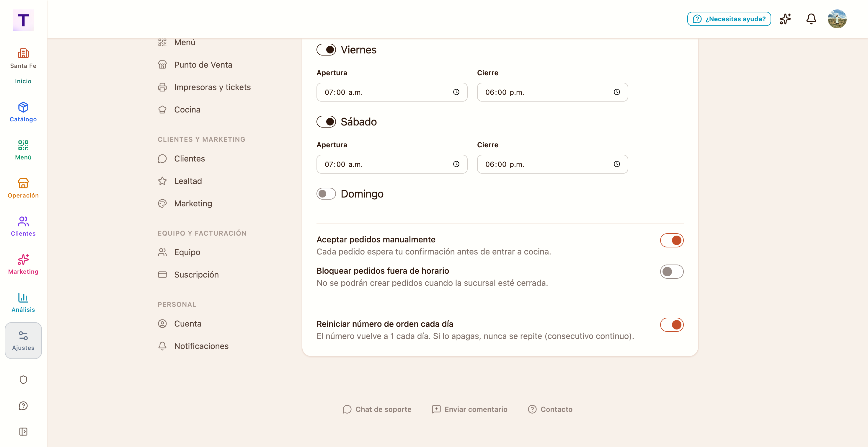Open the notifications bell in header

811,19
